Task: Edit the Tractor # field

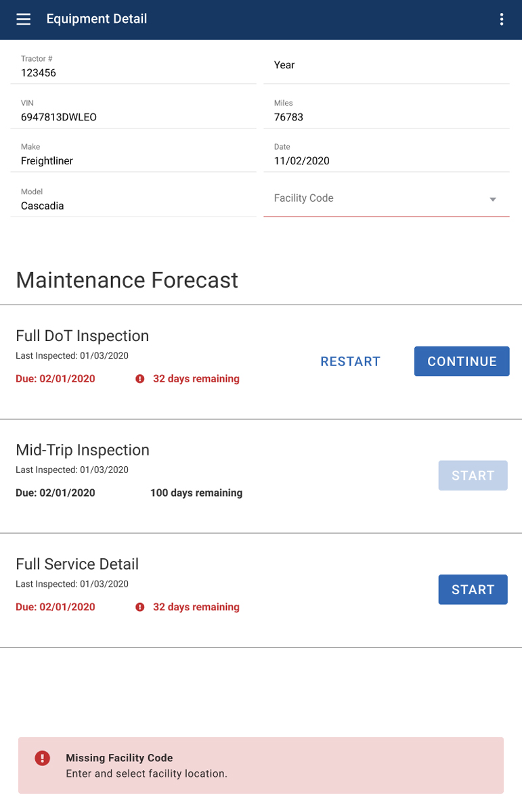Action: [133, 72]
